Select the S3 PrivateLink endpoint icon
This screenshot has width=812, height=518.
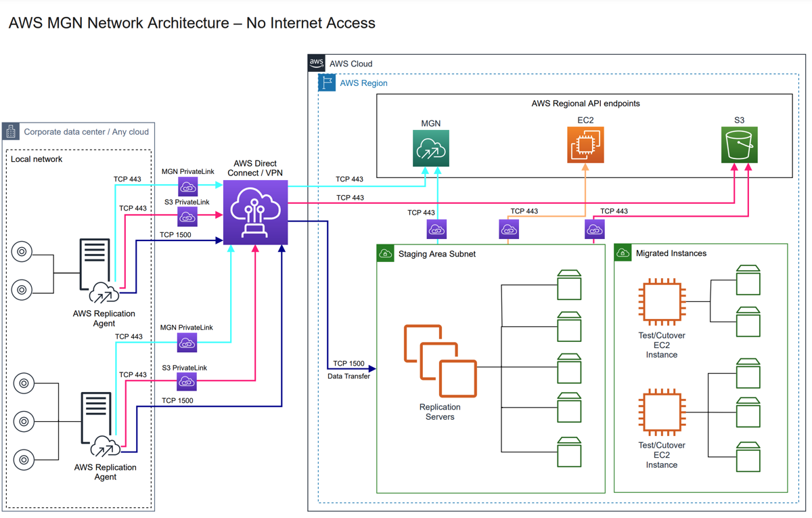(x=187, y=215)
